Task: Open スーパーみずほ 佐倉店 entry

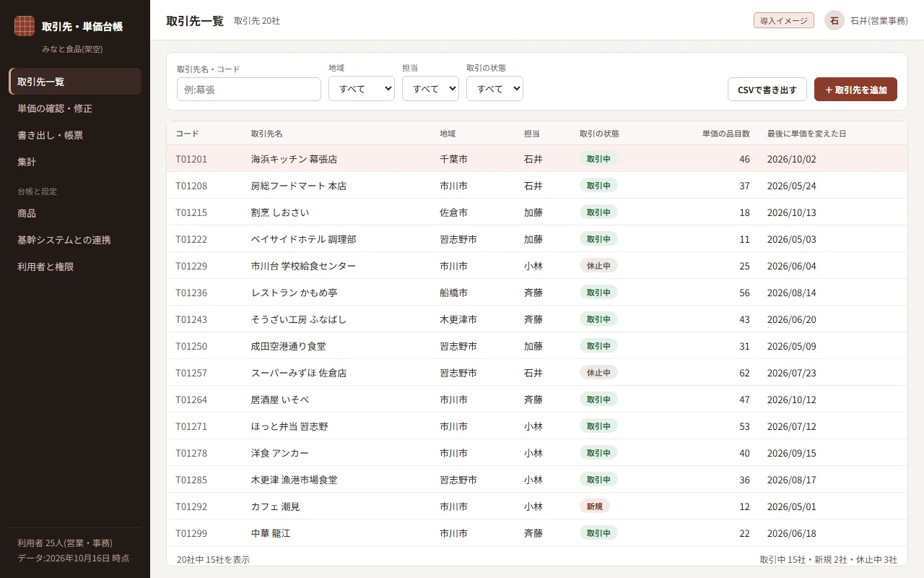Action: [x=537, y=373]
